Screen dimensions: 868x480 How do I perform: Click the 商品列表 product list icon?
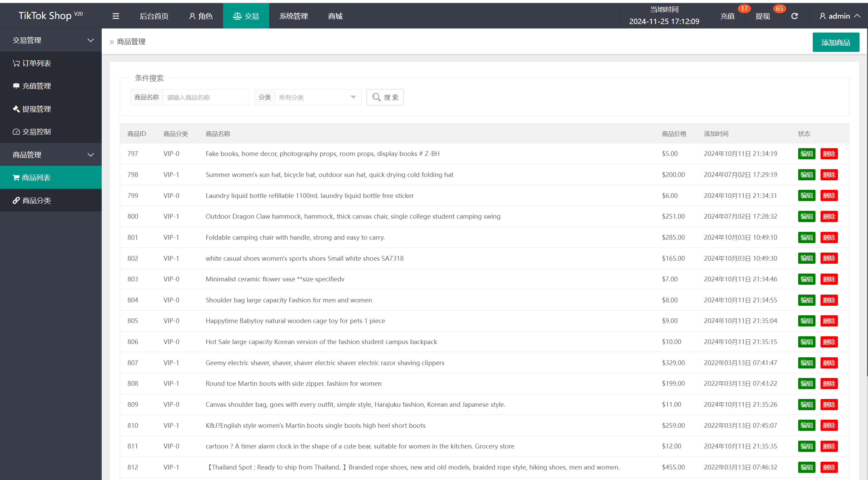pyautogui.click(x=17, y=177)
